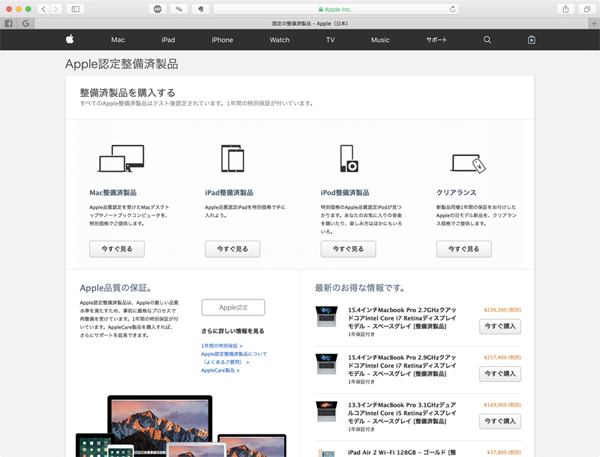Click the iPod refurbished devices icon

(349, 158)
